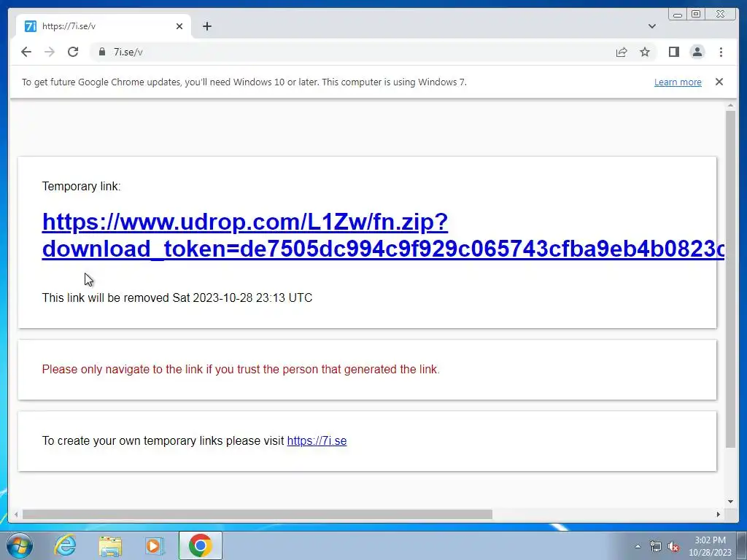This screenshot has height=560, width=747.
Task: View site info via the lock icon
Action: tap(101, 52)
